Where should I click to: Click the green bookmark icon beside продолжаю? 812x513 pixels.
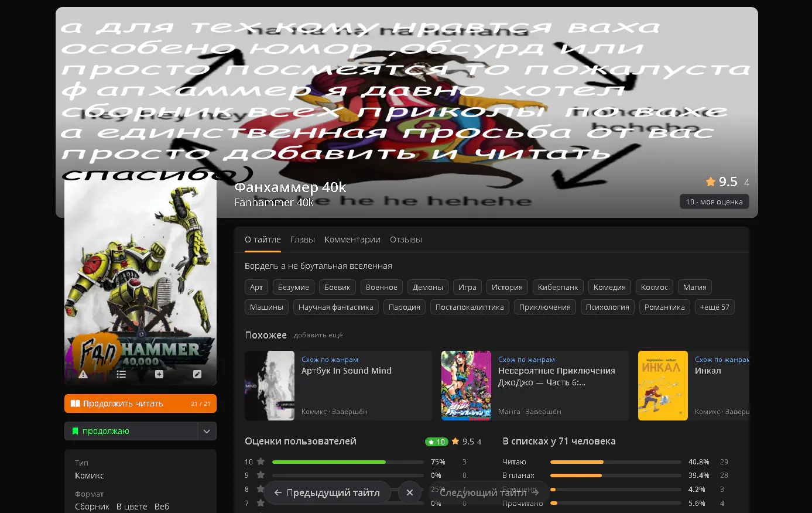[75, 432]
